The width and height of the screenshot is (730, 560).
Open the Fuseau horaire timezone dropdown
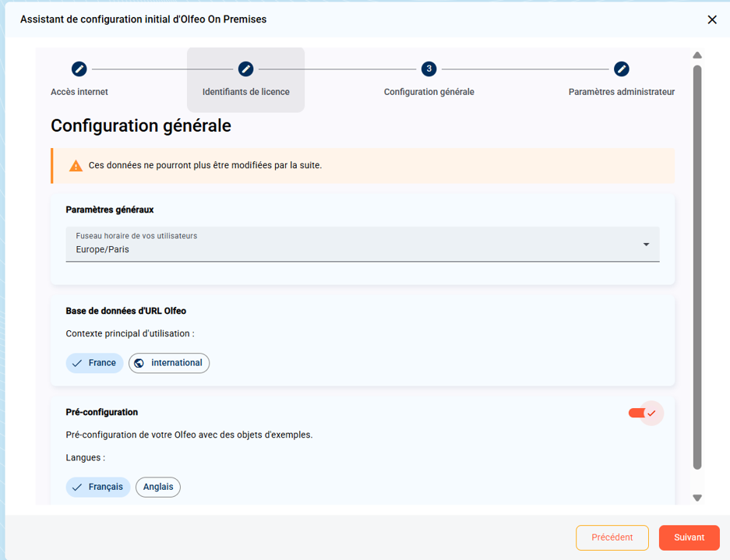coord(362,244)
